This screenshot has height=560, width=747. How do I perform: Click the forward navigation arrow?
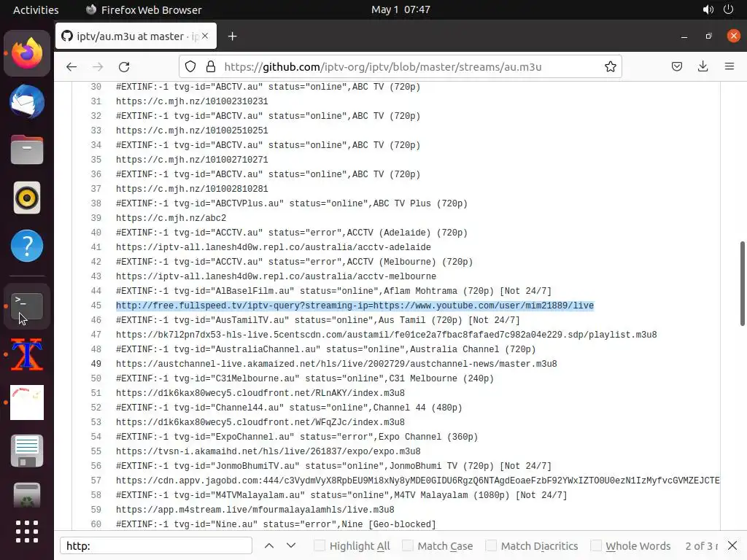[x=98, y=66]
